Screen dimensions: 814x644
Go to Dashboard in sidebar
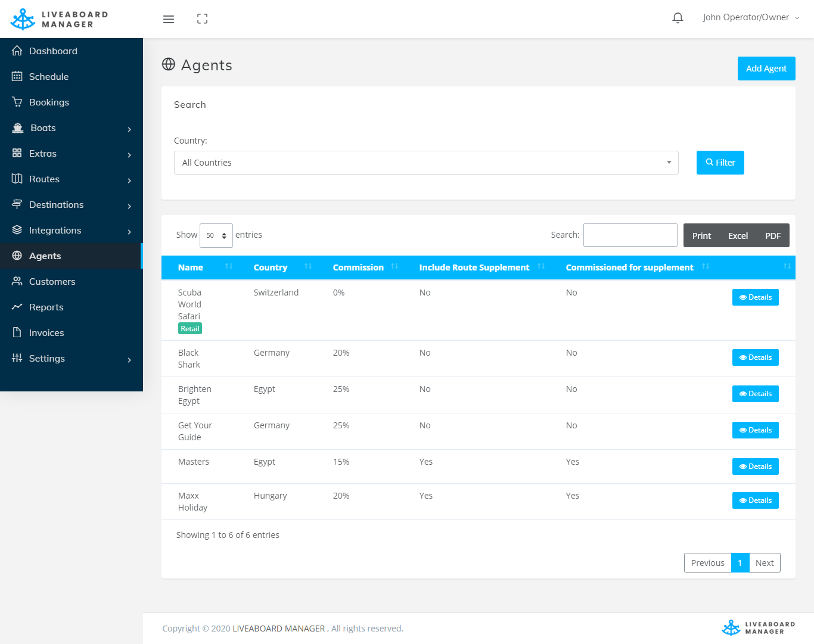53,51
